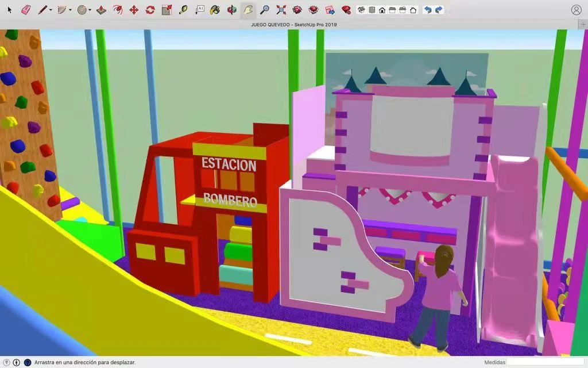Redo the last undone action
This screenshot has width=588, height=368.
click(439, 10)
